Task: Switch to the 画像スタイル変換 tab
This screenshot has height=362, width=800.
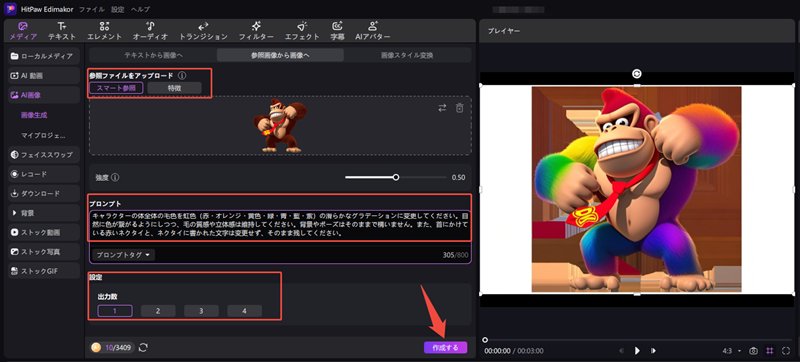Action: point(407,55)
